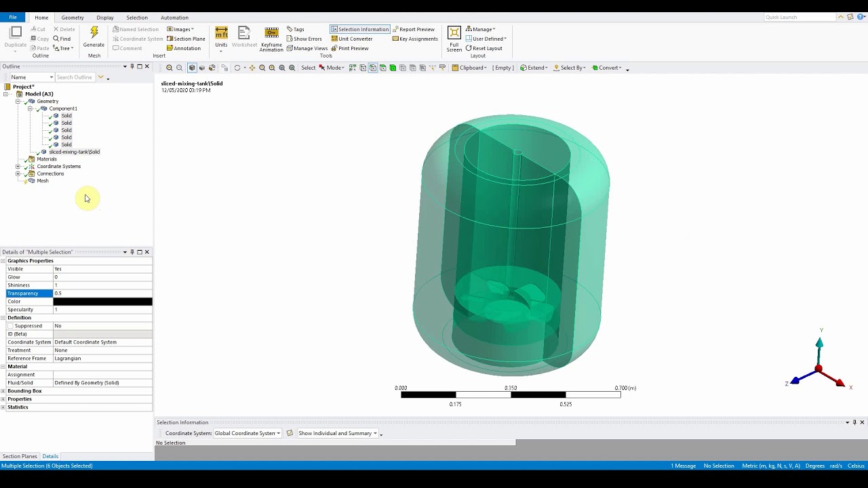Open the Images dropdown in Insert group
The width and height of the screenshot is (868, 488).
click(x=180, y=29)
